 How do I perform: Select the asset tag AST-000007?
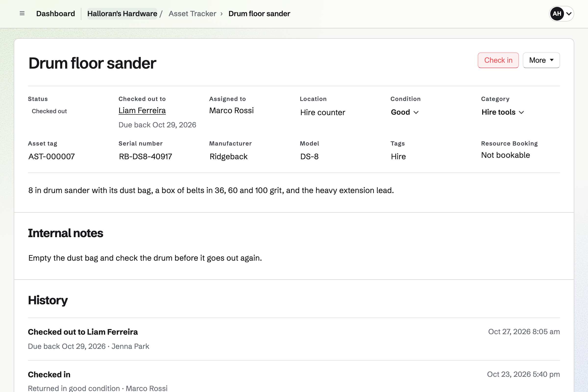pyautogui.click(x=51, y=157)
